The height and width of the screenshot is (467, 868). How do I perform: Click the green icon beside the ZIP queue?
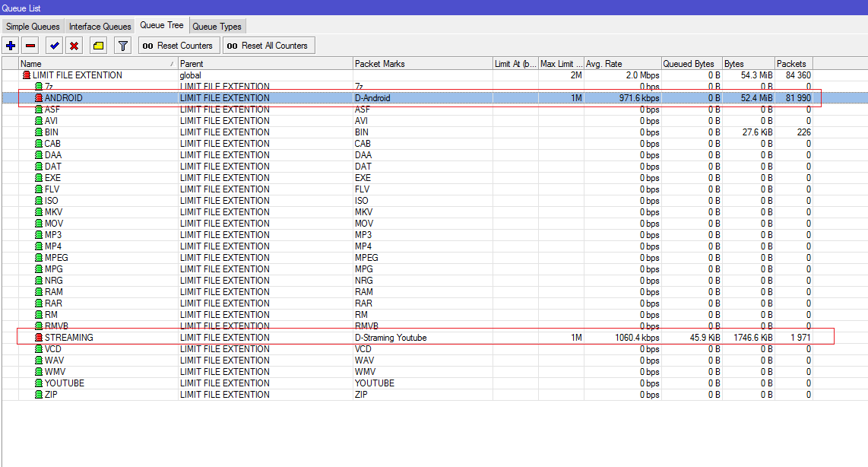coord(38,394)
